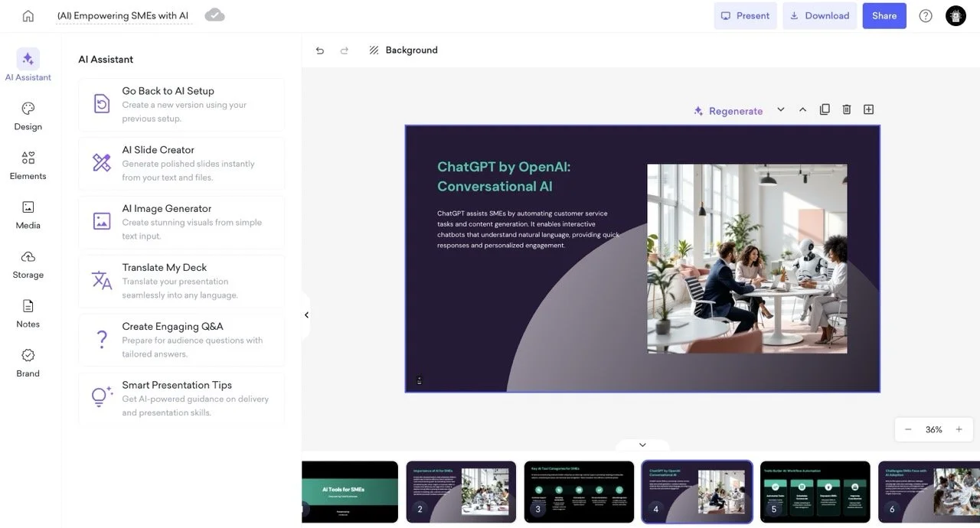Select slide 2 thumbnail
Image resolution: width=980 pixels, height=528 pixels.
(x=461, y=492)
